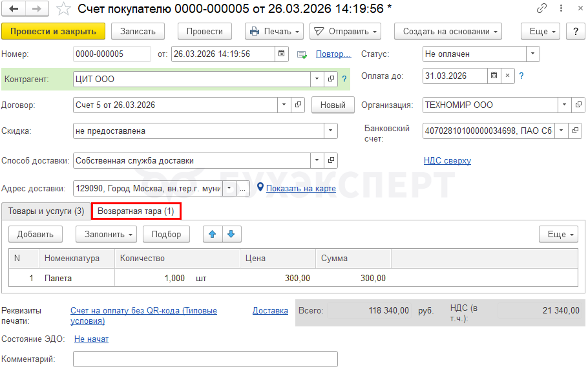The image size is (588, 371).
Task: Open Создать на основании menu
Action: pos(448,32)
